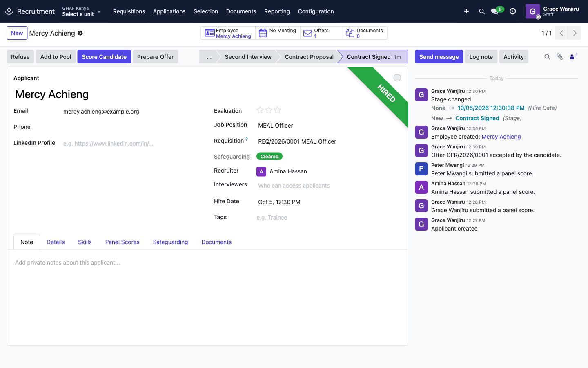This screenshot has width=588, height=368.
Task: Click the Refuse button
Action: pos(20,57)
